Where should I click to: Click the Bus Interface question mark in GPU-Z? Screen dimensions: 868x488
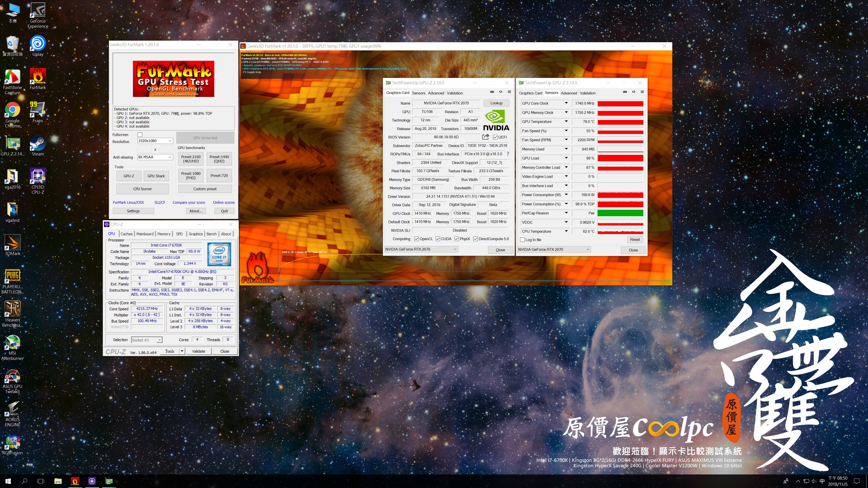point(507,154)
